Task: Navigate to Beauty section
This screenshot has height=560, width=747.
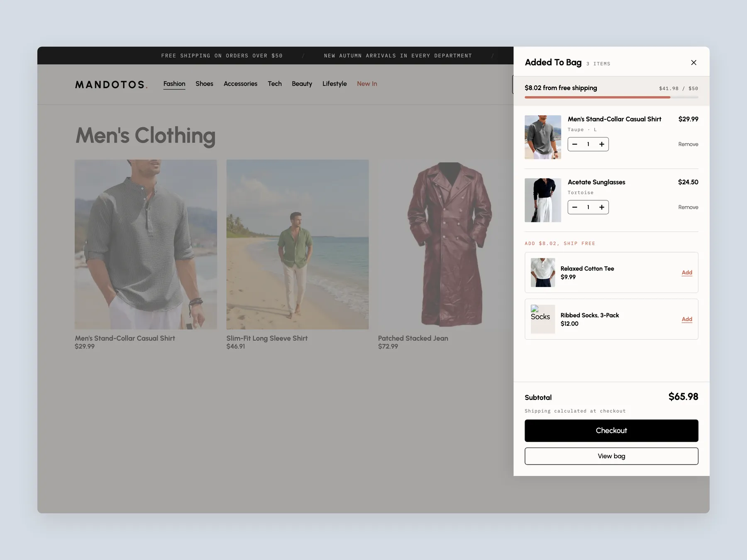Action: pos(302,84)
